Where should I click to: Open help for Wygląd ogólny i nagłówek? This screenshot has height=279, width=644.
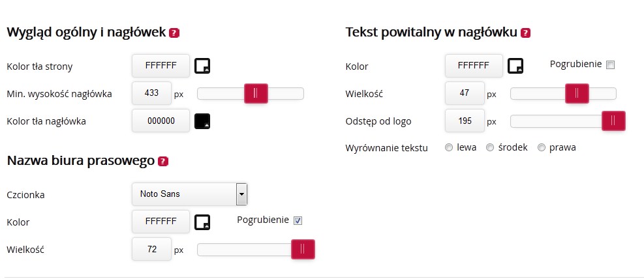(174, 33)
